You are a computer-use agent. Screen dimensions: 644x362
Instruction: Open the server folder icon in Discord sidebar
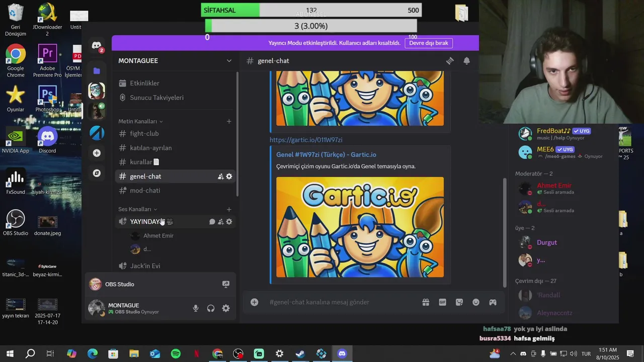[x=97, y=71]
